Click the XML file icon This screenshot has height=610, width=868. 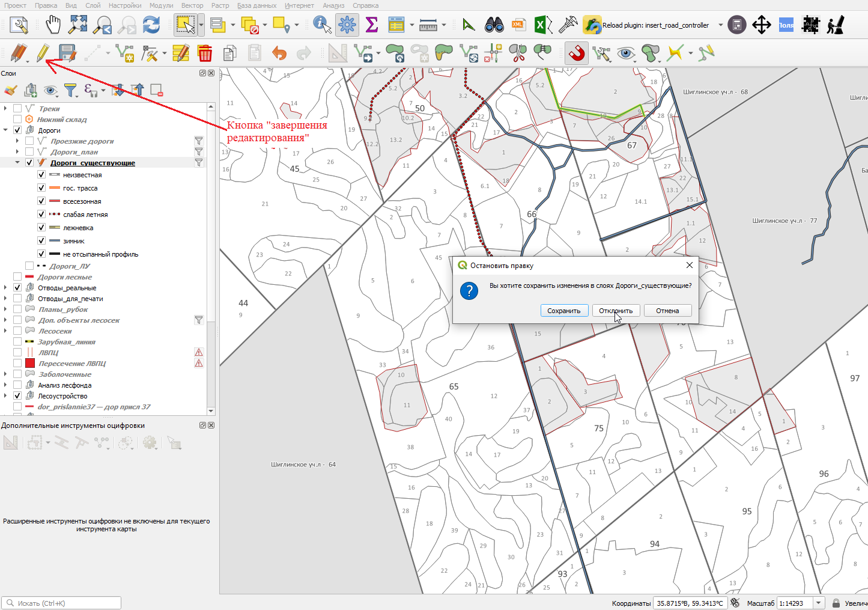click(518, 25)
